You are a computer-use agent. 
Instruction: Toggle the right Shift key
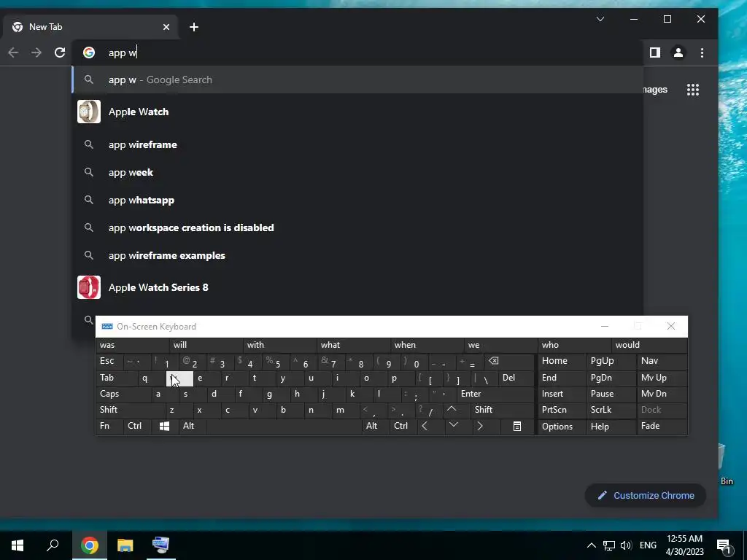coord(502,410)
